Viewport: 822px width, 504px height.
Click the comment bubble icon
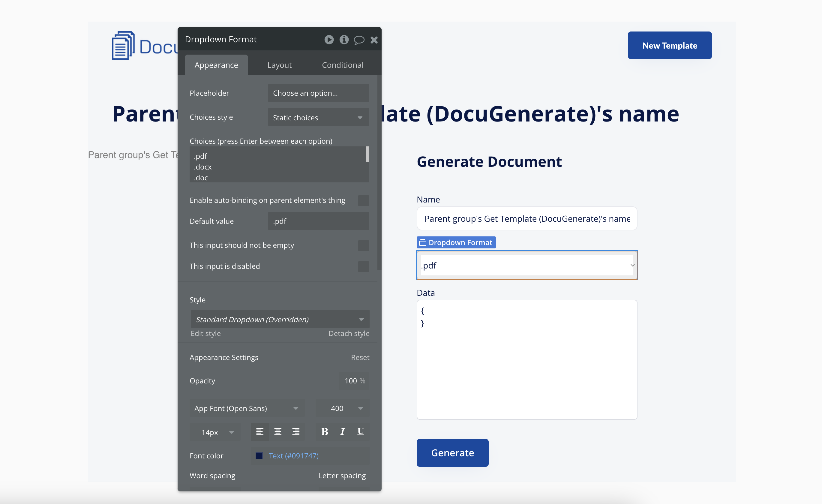tap(358, 40)
